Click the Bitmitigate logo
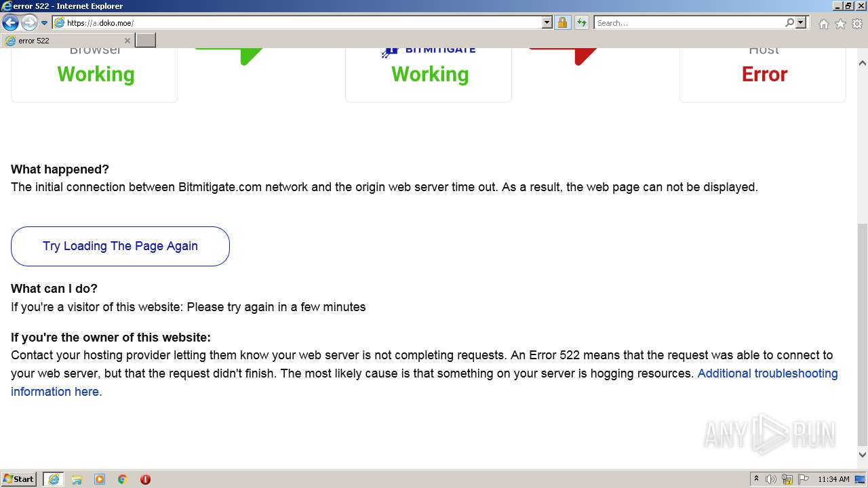 click(x=429, y=50)
